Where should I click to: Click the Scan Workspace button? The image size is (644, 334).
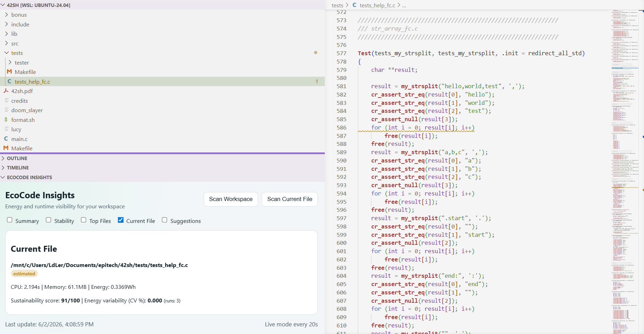click(x=231, y=199)
